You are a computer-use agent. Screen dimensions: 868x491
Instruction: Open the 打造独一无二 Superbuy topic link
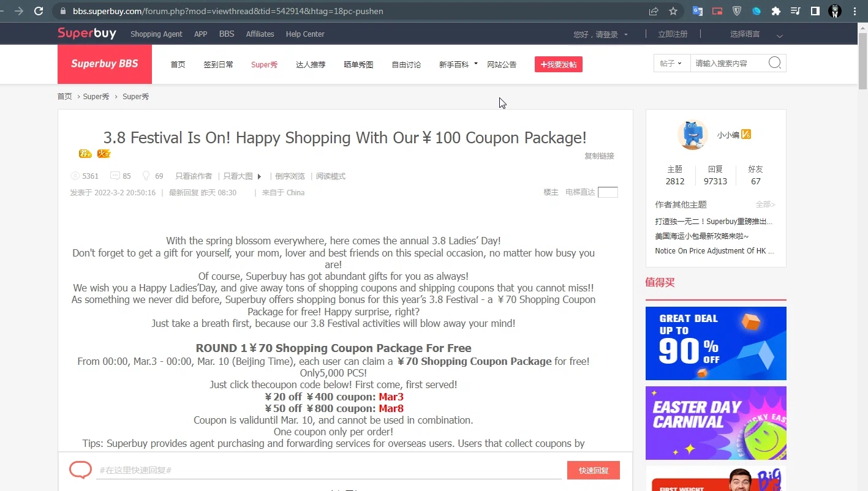714,222
